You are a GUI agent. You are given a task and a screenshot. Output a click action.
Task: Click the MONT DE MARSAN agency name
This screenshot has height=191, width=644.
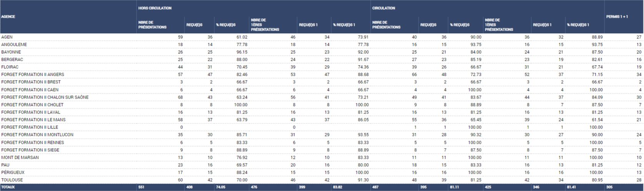[20, 158]
